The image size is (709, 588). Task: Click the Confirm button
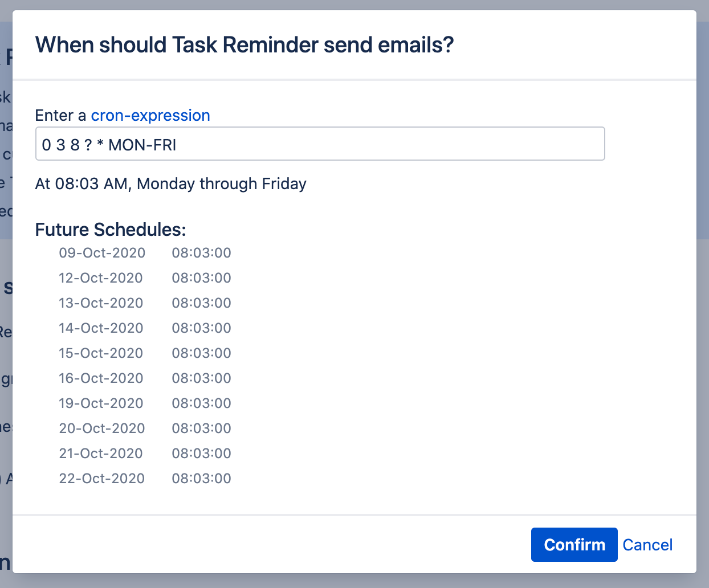(x=574, y=545)
